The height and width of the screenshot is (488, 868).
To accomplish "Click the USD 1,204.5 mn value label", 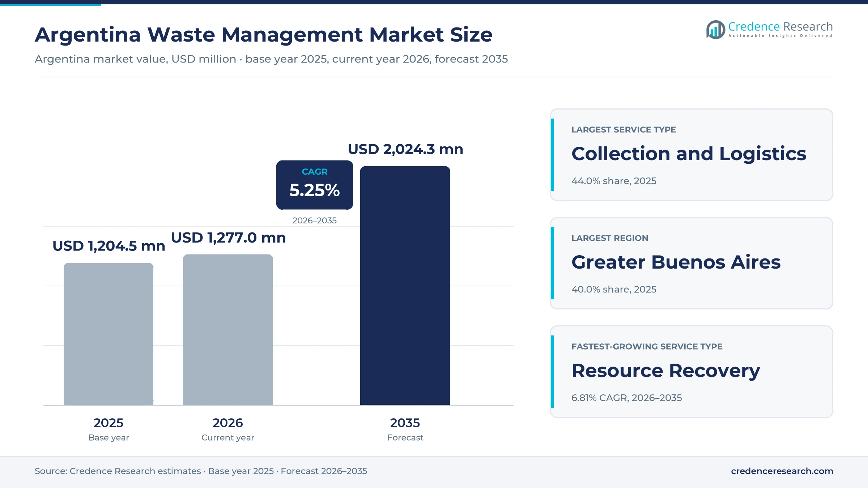I will (x=109, y=246).
